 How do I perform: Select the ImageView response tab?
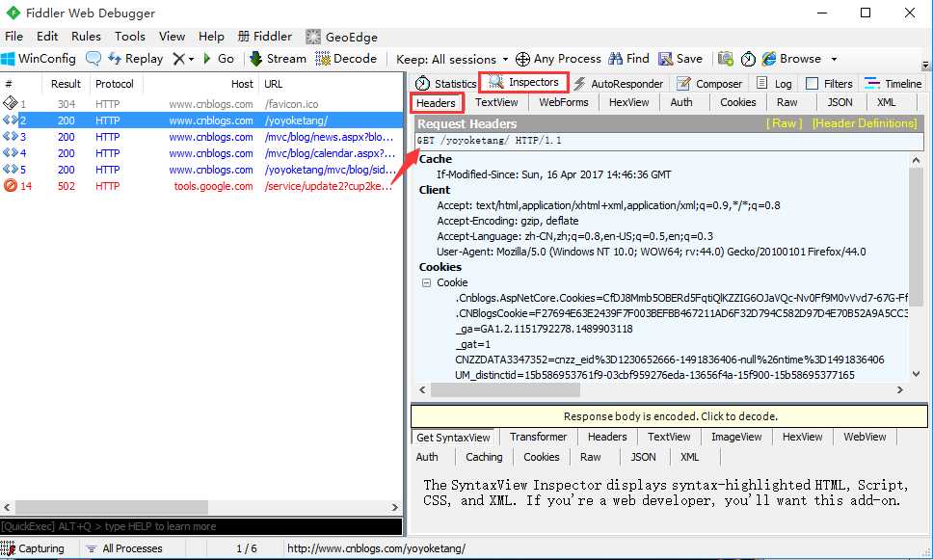736,437
